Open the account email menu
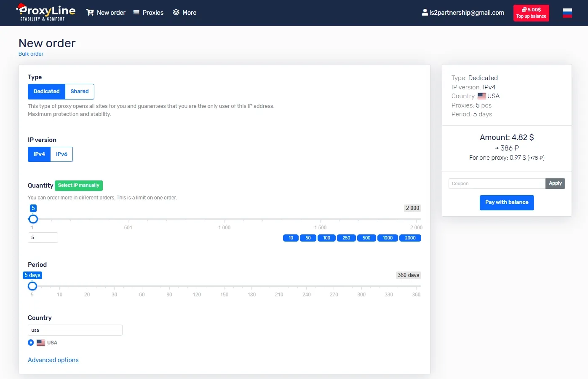Image resolution: width=588 pixels, height=379 pixels. tap(467, 13)
